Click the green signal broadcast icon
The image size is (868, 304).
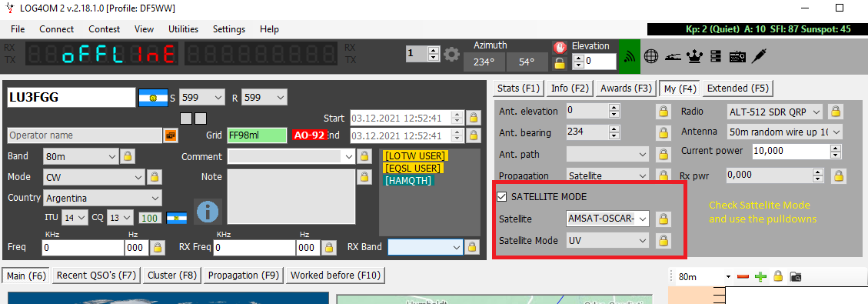tap(630, 56)
